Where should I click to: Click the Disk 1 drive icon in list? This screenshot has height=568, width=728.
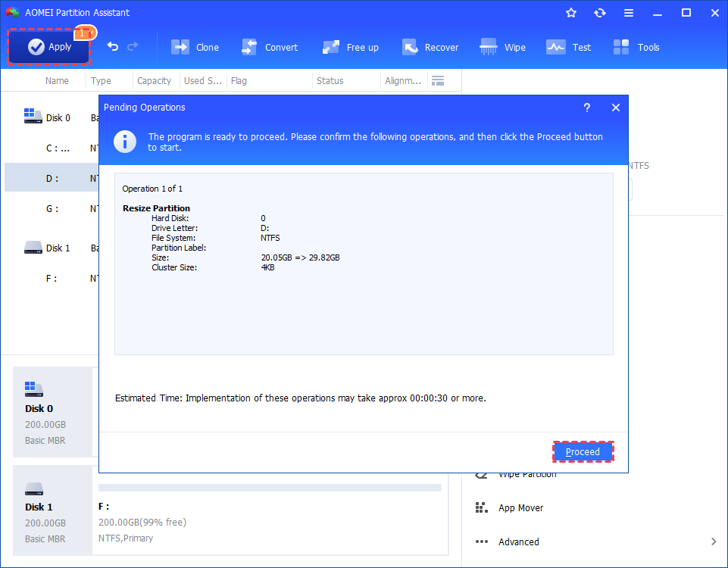point(33,248)
